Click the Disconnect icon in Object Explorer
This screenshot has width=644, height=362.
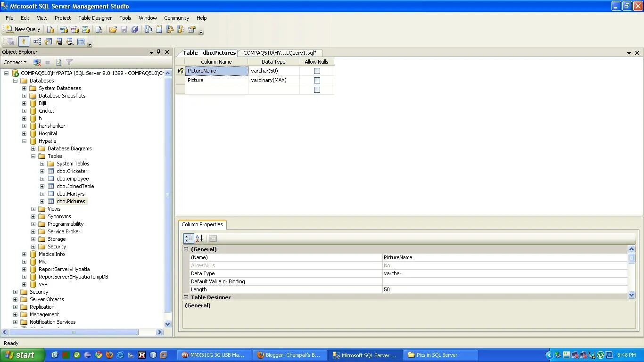[37, 62]
